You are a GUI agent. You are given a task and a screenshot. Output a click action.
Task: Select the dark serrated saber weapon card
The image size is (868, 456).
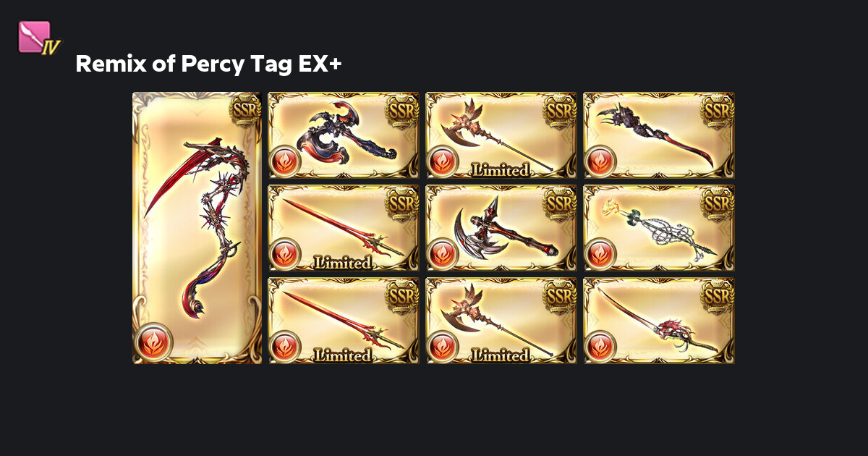[x=659, y=135]
